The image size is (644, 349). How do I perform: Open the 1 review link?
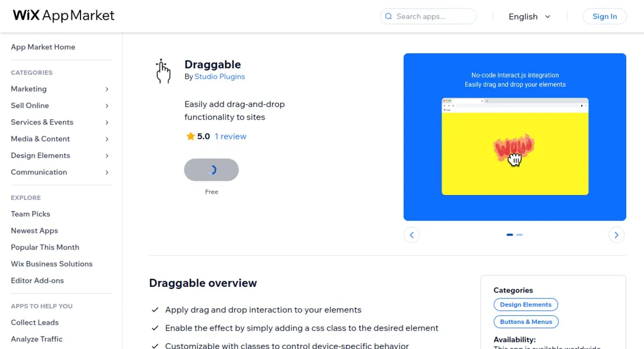pyautogui.click(x=230, y=136)
